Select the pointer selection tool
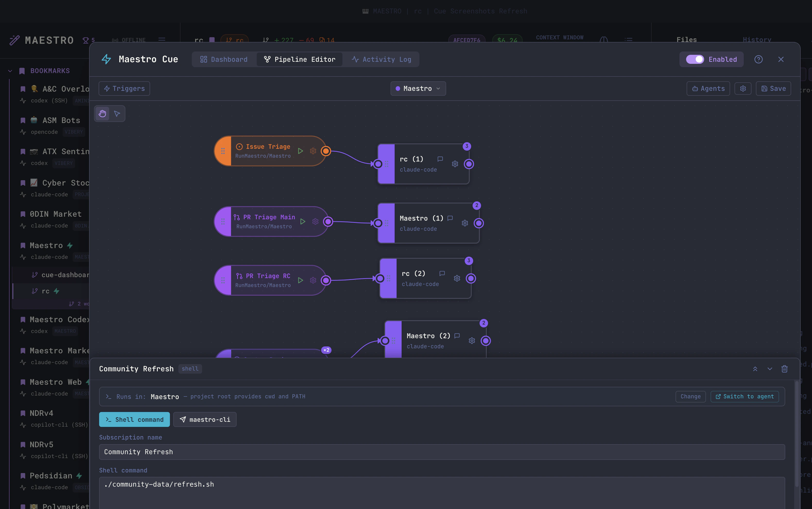The width and height of the screenshot is (812, 509). (x=117, y=113)
